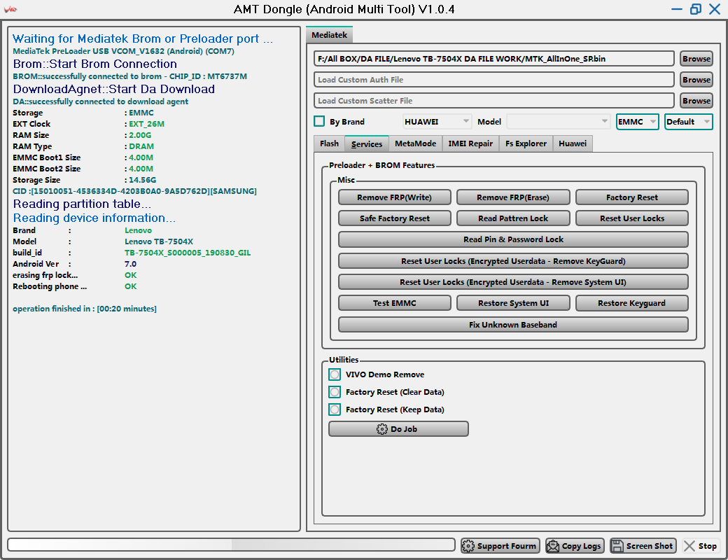
Task: Click the EXT_26M clock value
Action: pyautogui.click(x=146, y=124)
